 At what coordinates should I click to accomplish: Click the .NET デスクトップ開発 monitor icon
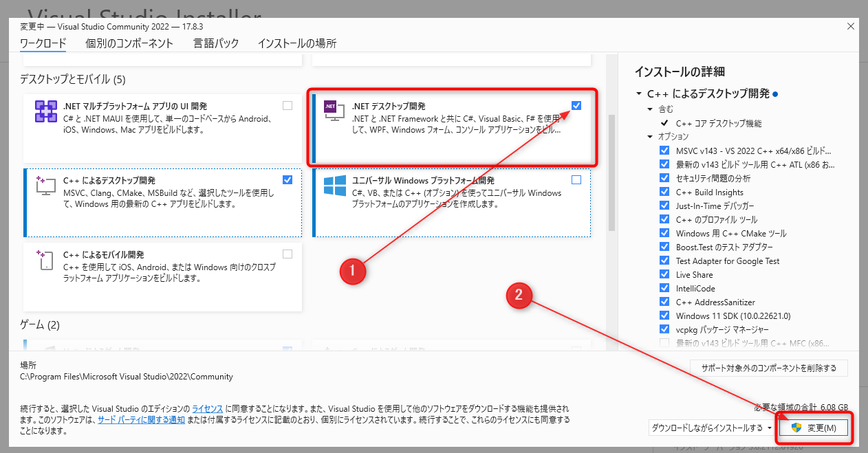pyautogui.click(x=334, y=111)
